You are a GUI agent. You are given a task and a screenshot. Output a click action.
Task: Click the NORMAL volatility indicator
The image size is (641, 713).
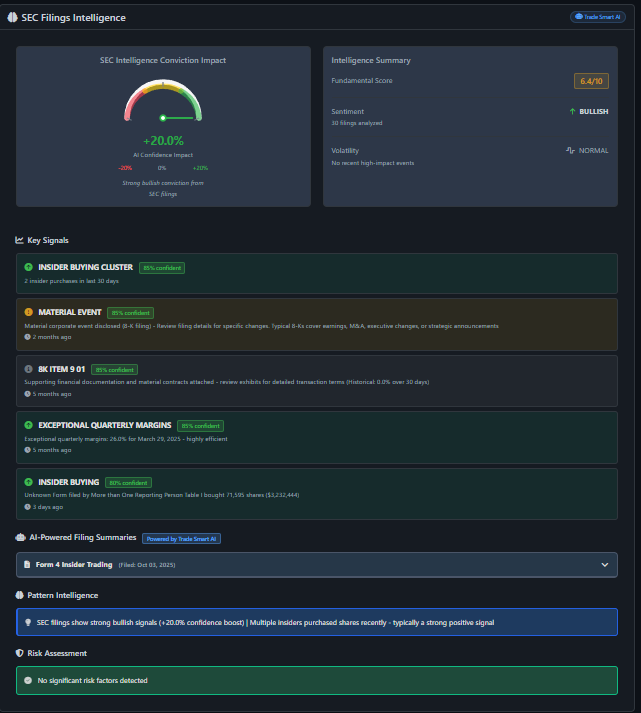coord(587,151)
